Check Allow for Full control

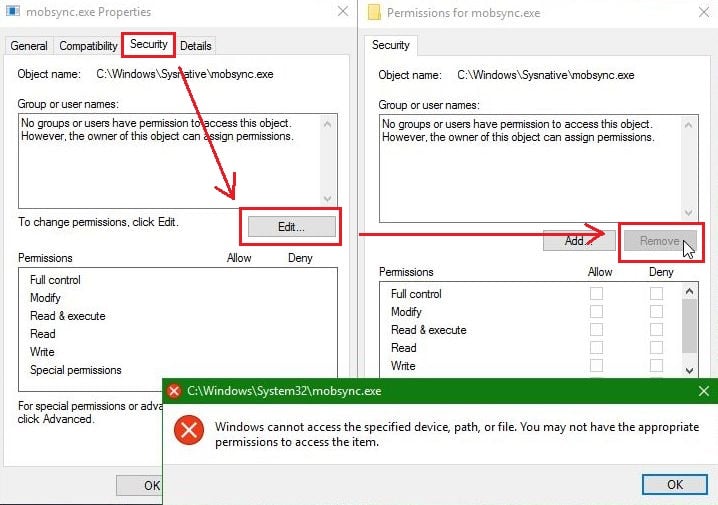pos(596,293)
